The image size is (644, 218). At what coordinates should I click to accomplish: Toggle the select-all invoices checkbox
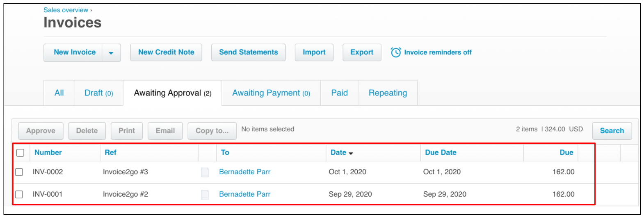coord(20,153)
